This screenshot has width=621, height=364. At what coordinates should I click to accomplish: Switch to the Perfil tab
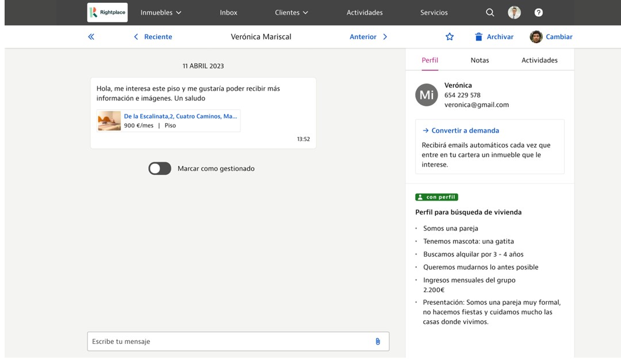point(430,60)
